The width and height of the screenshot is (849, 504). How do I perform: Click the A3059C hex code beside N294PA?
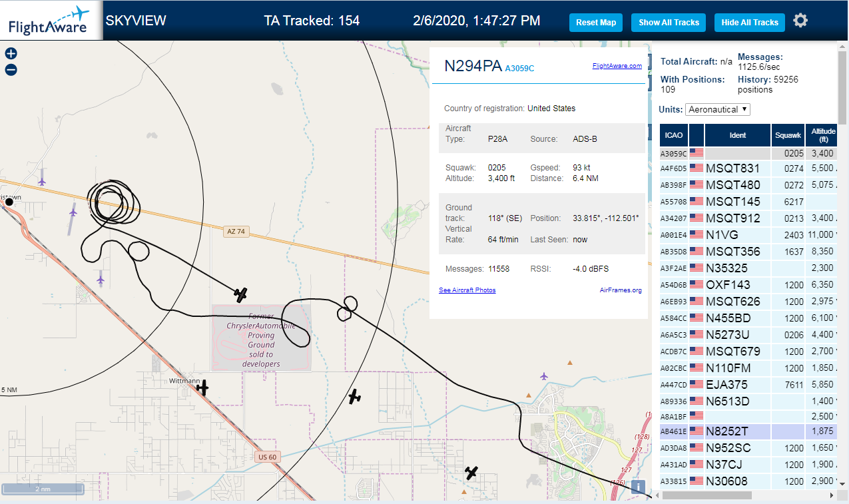point(519,68)
